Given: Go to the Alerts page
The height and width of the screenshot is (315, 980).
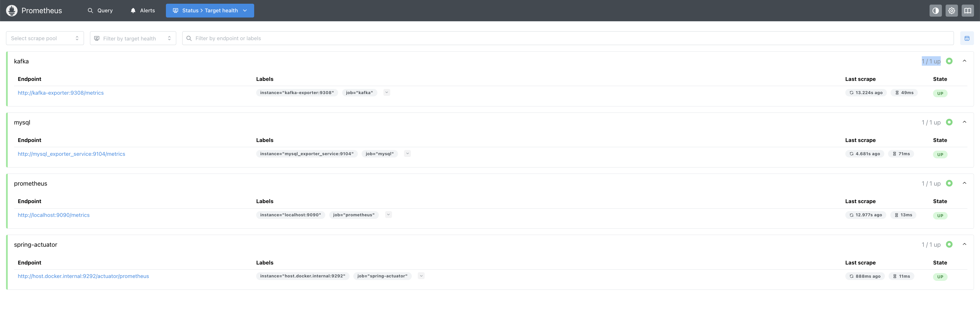Looking at the screenshot, I should tap(143, 11).
